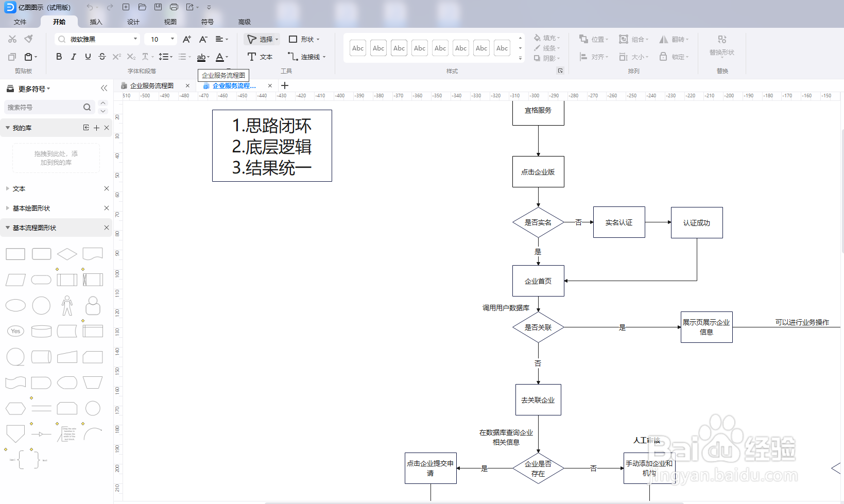
Task: Click the Save icon in the title bar
Action: coord(158,7)
